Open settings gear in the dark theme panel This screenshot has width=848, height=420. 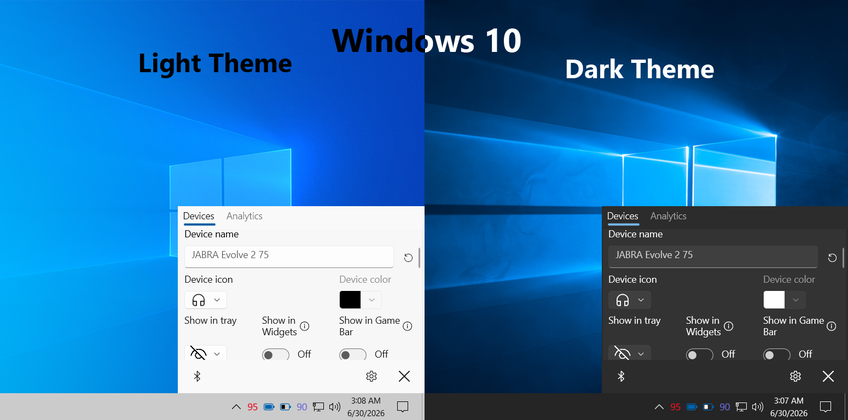795,376
